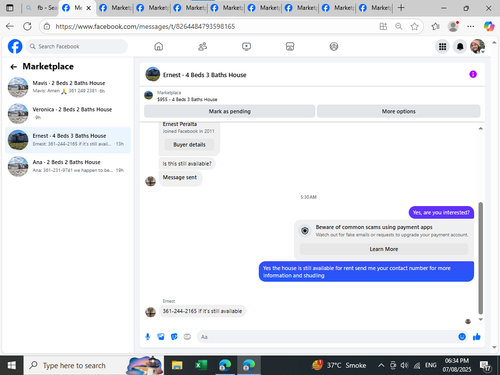This screenshot has height=375, width=500.
Task: Open File Explorer from the taskbar
Action: [x=177, y=365]
